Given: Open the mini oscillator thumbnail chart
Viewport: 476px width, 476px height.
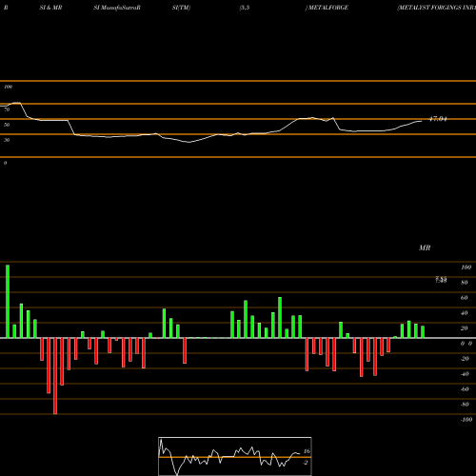Looking at the screenshot, I should (235, 456).
